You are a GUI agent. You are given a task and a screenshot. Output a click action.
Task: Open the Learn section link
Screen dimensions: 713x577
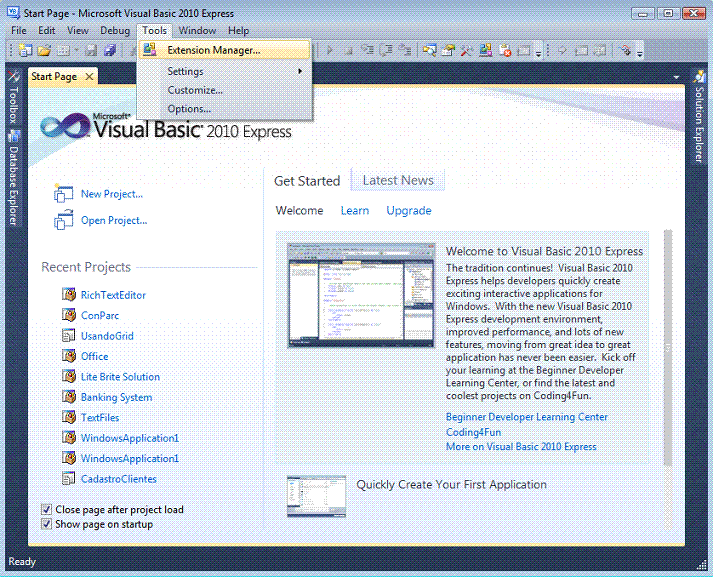coord(355,211)
